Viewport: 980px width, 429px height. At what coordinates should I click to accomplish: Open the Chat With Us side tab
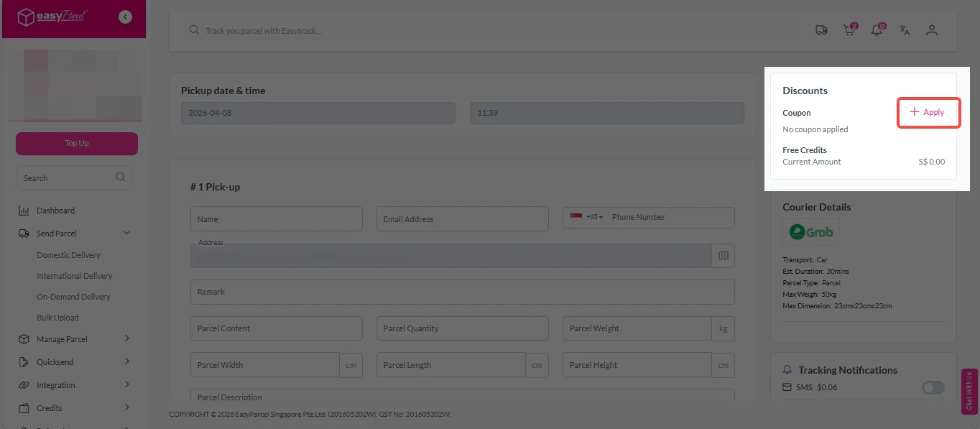click(x=969, y=392)
